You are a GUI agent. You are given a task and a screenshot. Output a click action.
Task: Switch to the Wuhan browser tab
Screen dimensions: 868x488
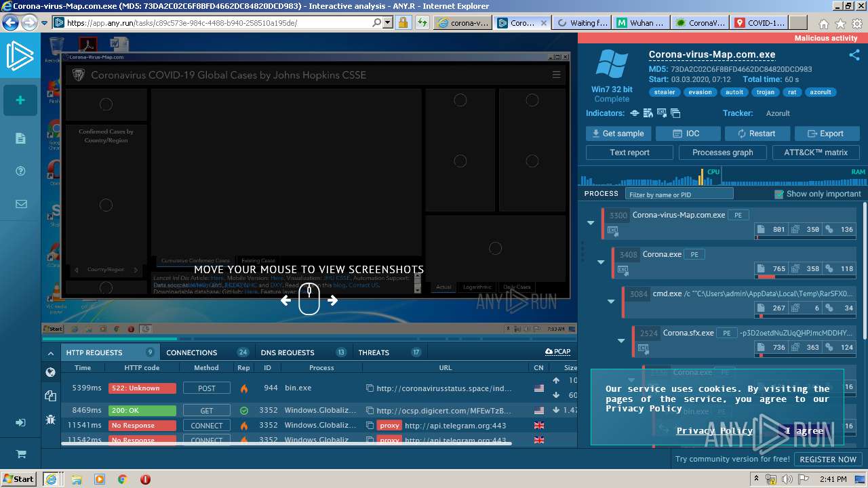click(640, 22)
